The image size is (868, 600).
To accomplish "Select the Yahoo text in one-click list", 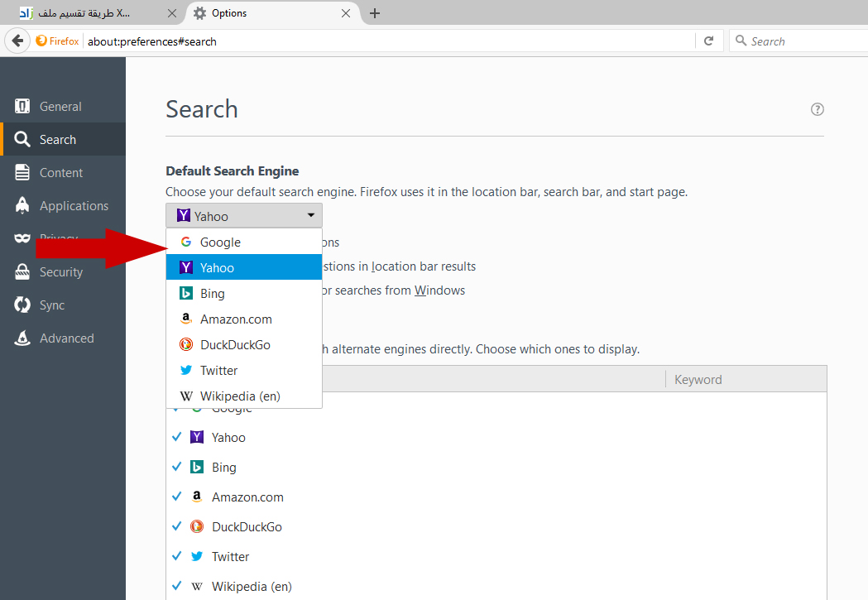I will [228, 437].
